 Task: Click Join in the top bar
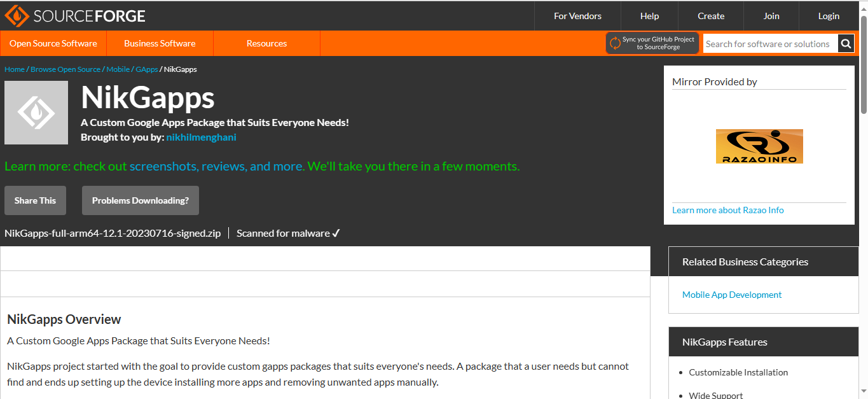[x=771, y=16]
